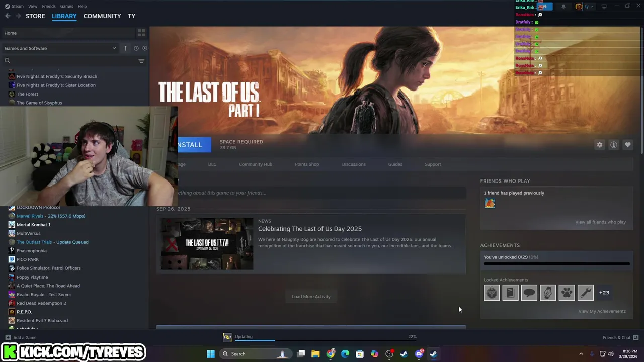Open Discussions link
The image size is (644, 362).
point(354,164)
